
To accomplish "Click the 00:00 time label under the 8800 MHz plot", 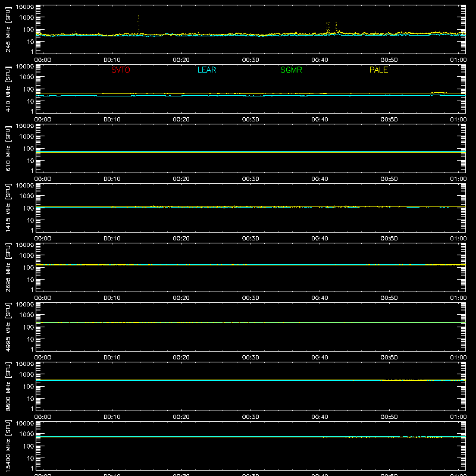I will click(x=43, y=417).
